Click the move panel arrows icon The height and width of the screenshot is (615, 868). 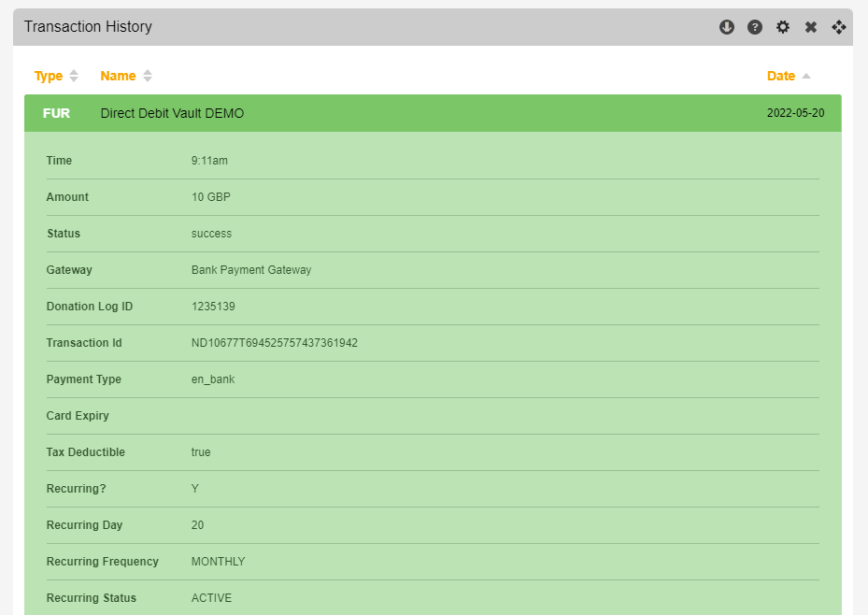(839, 27)
